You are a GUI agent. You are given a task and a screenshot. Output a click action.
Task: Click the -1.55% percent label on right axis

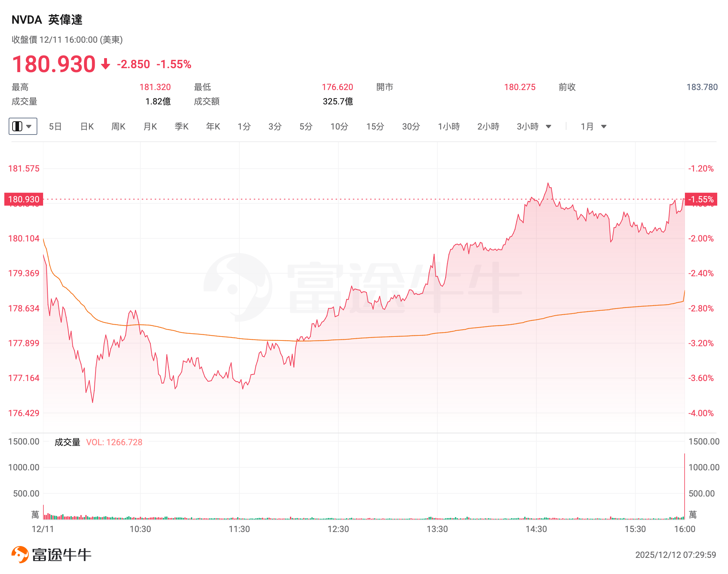(701, 199)
